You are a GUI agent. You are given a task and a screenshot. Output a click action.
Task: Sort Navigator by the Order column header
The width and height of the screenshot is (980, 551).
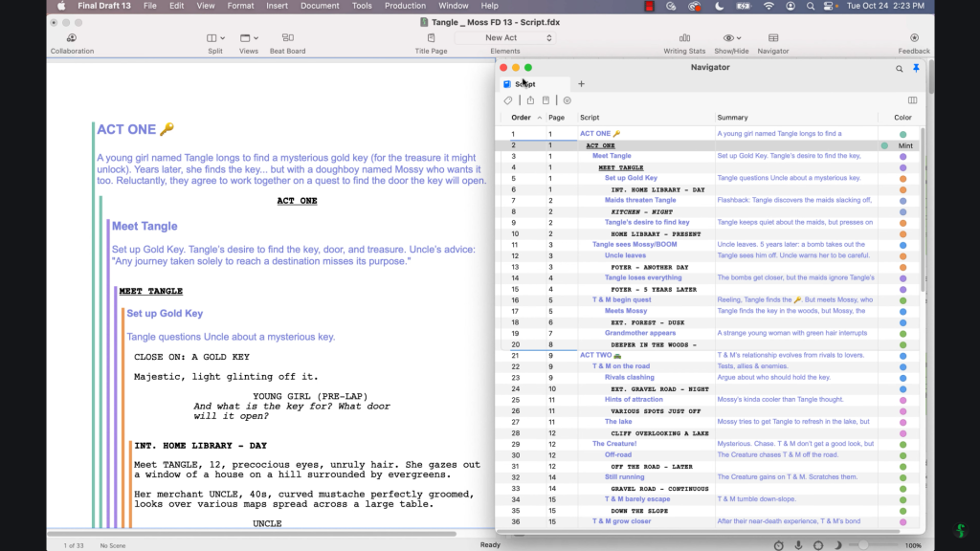pos(522,118)
